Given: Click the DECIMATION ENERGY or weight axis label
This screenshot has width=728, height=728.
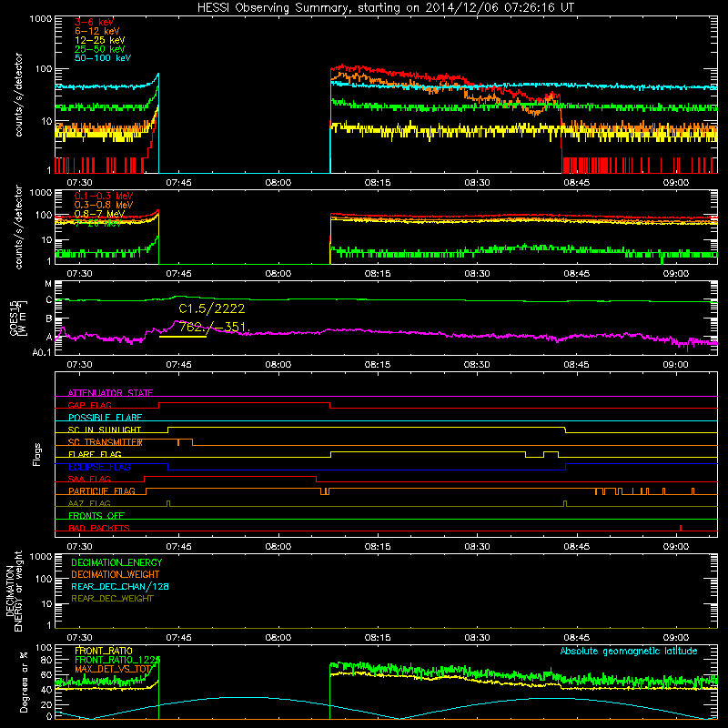Looking at the screenshot, I should click(x=14, y=591).
